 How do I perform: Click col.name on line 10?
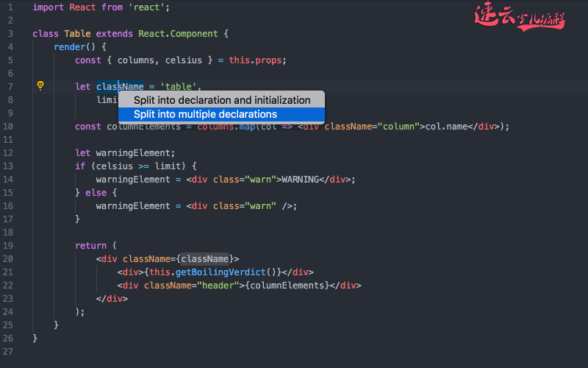coord(447,127)
